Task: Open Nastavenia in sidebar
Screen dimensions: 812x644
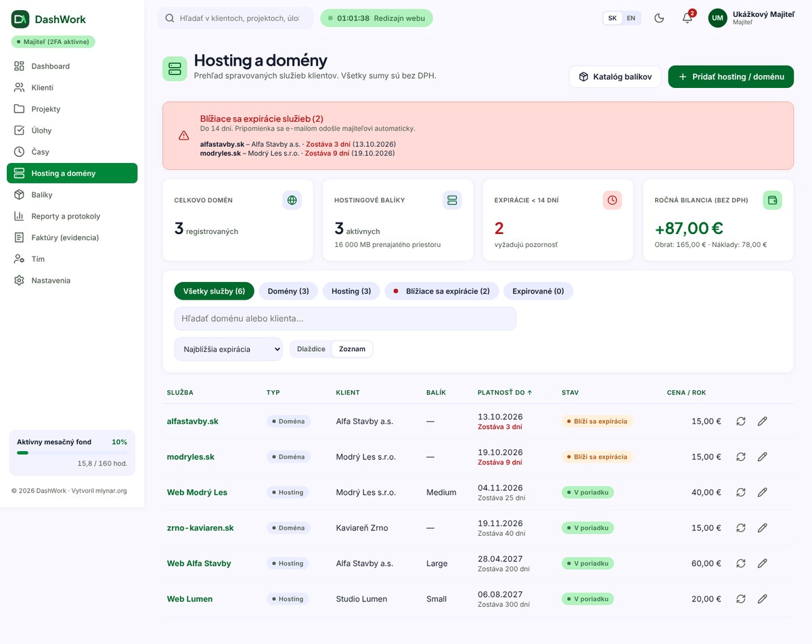Action: click(x=72, y=281)
